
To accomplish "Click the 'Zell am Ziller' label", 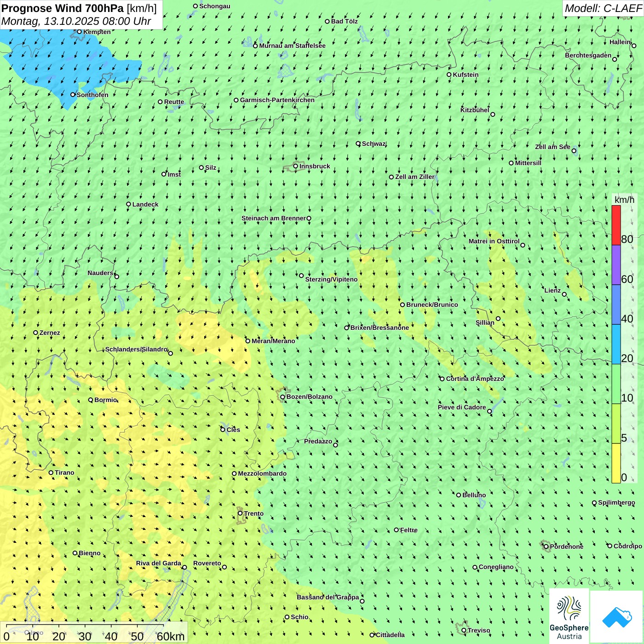I will tap(414, 177).
